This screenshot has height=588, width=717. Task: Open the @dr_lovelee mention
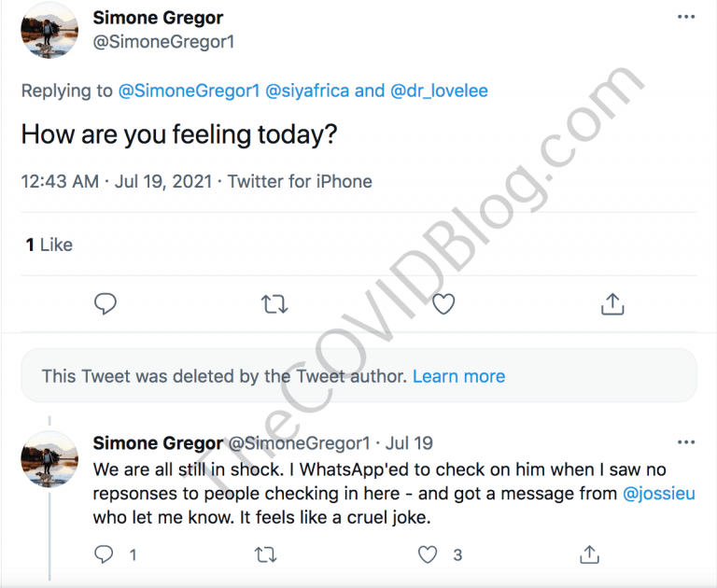[439, 91]
